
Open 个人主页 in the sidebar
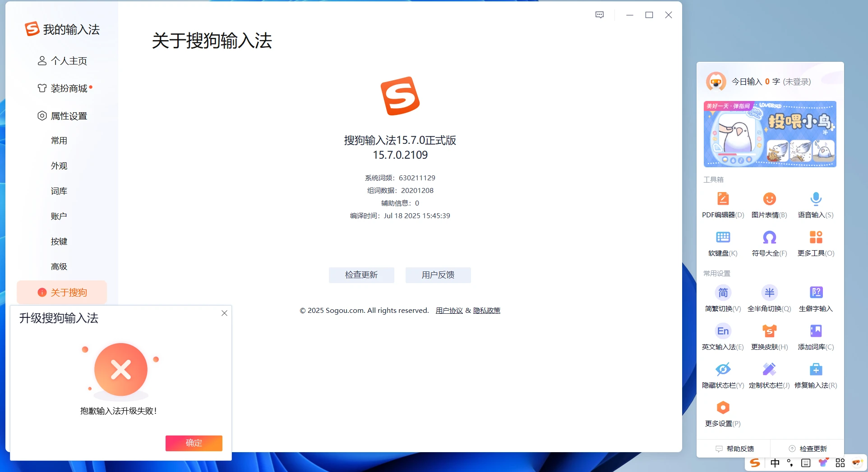(62, 61)
